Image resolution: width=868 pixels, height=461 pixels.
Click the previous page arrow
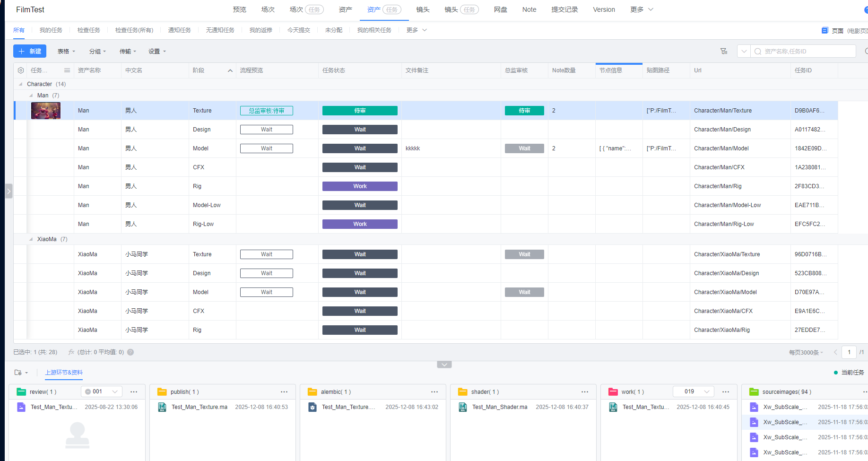pyautogui.click(x=835, y=352)
